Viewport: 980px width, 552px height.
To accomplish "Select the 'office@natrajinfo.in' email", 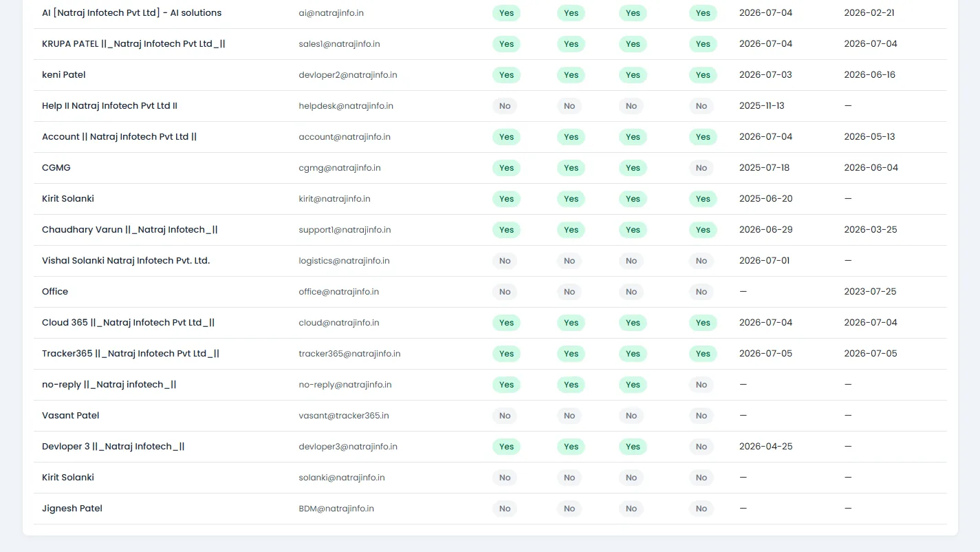I will [338, 292].
